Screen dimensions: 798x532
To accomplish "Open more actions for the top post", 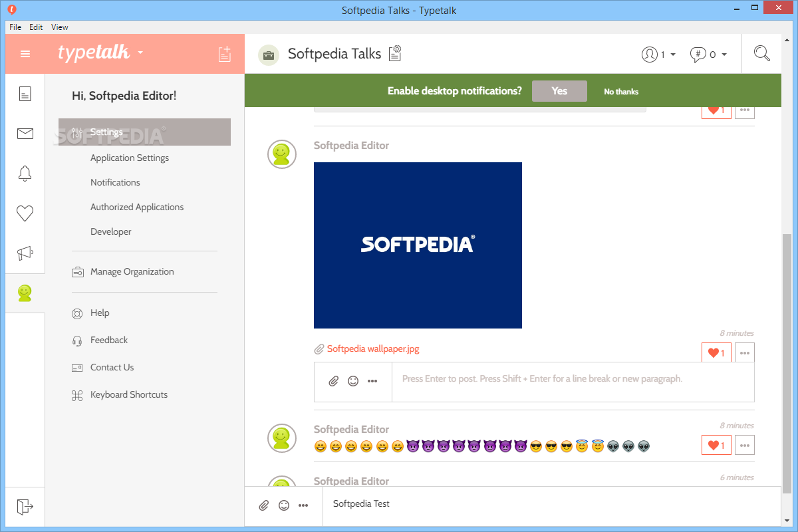I will tap(745, 112).
